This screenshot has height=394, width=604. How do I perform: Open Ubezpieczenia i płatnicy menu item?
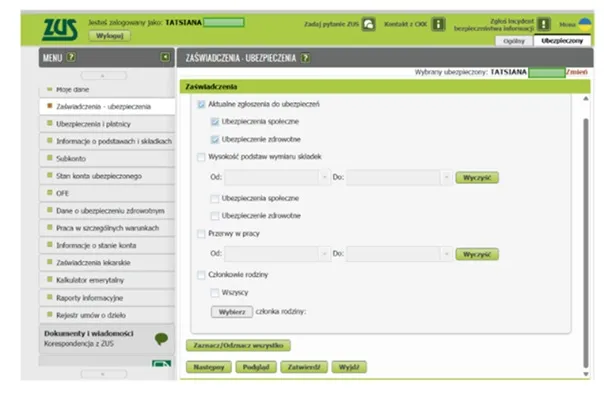pos(107,124)
